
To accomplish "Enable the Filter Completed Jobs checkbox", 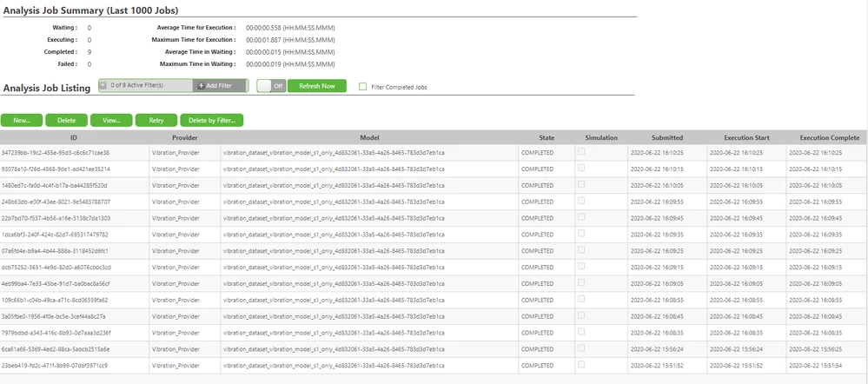I will tap(363, 87).
